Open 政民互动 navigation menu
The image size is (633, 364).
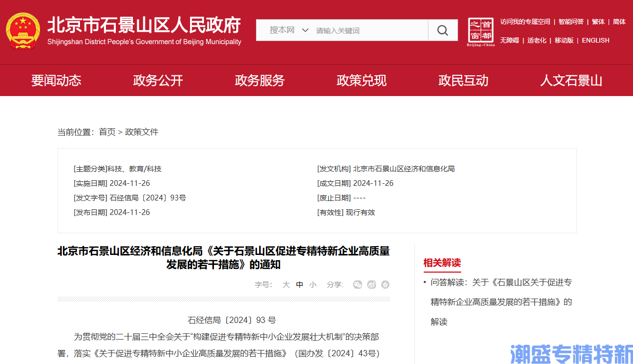coord(463,80)
